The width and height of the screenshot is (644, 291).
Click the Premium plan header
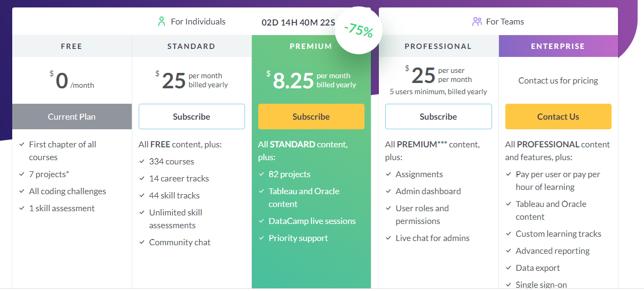pos(311,46)
